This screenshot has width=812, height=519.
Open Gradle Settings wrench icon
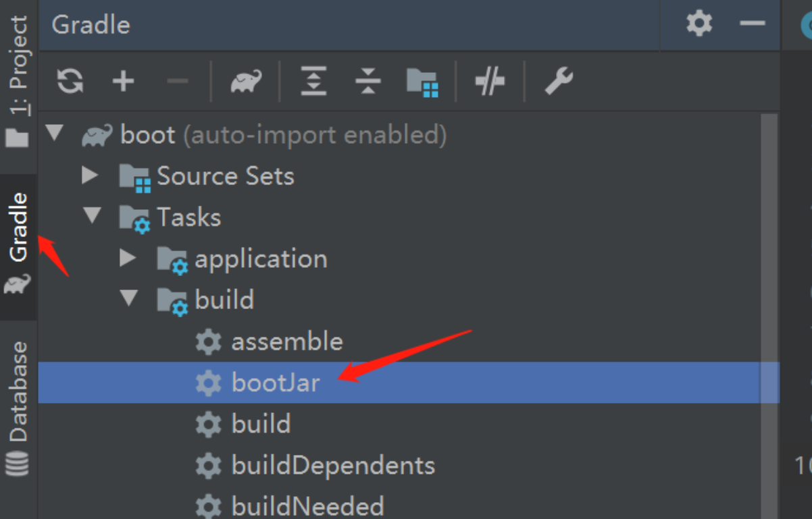click(x=558, y=82)
